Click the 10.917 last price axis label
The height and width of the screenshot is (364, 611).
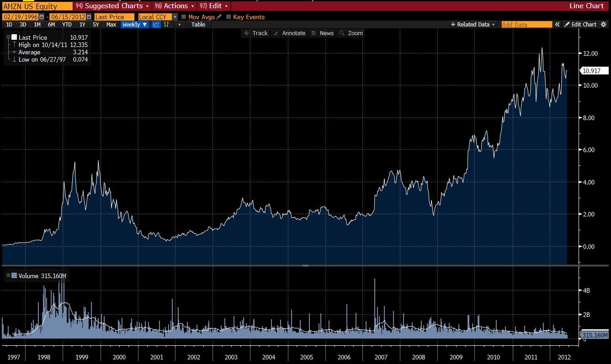[594, 71]
